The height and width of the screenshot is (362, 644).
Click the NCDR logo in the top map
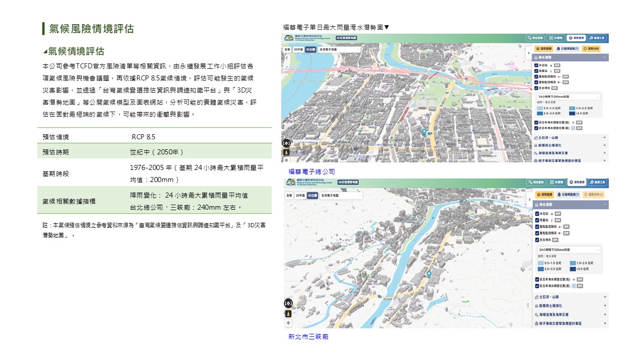[x=288, y=38]
